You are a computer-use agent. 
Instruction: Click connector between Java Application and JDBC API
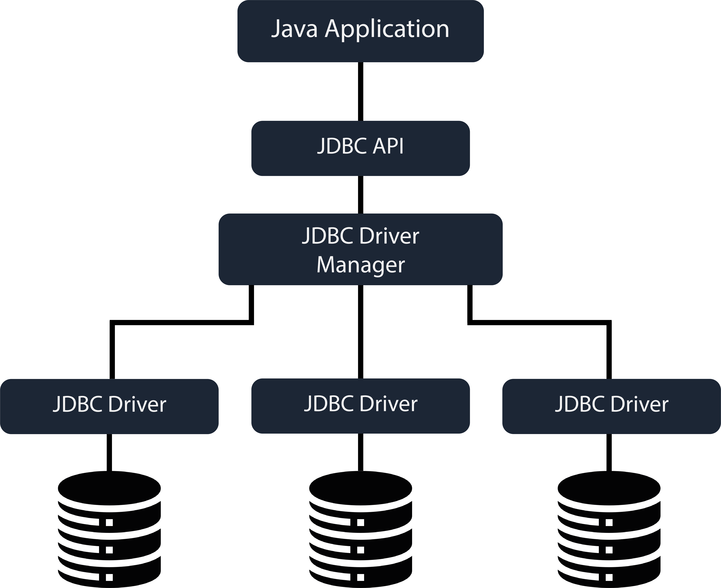pyautogui.click(x=361, y=91)
